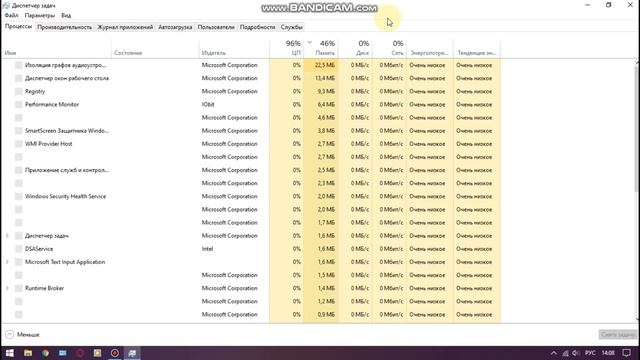Viewport: 640px width, 360px height.
Task: Click the Диспетчер окон рабочего стола icon
Action: click(18, 78)
